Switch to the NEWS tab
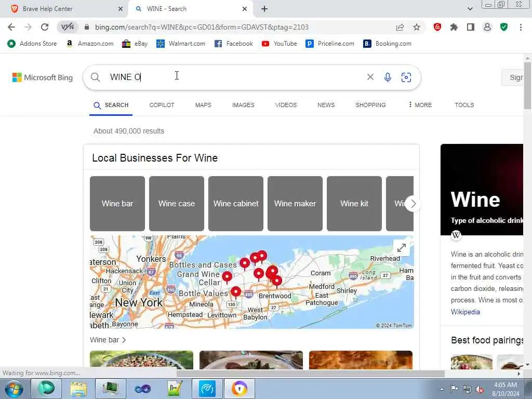 click(x=326, y=105)
